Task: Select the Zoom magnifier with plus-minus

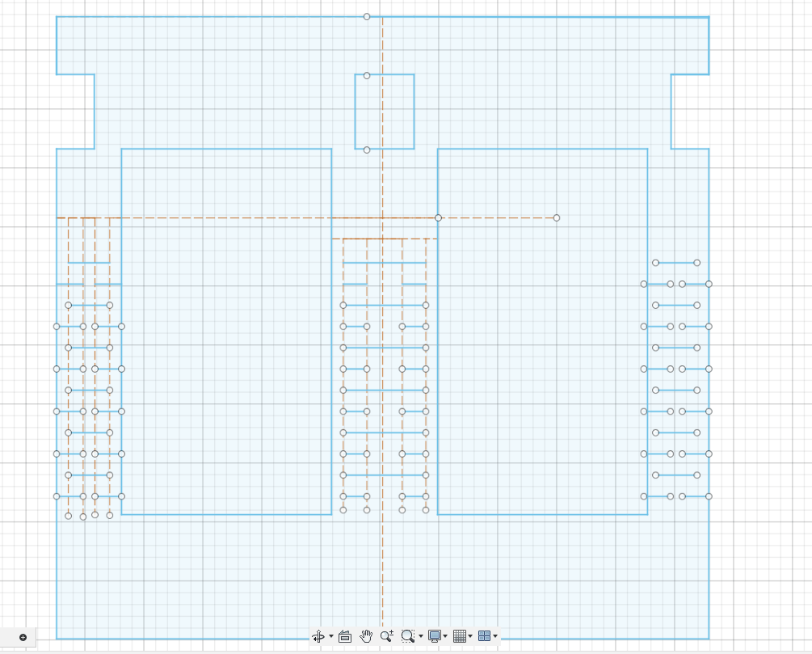Action: pyautogui.click(x=386, y=636)
